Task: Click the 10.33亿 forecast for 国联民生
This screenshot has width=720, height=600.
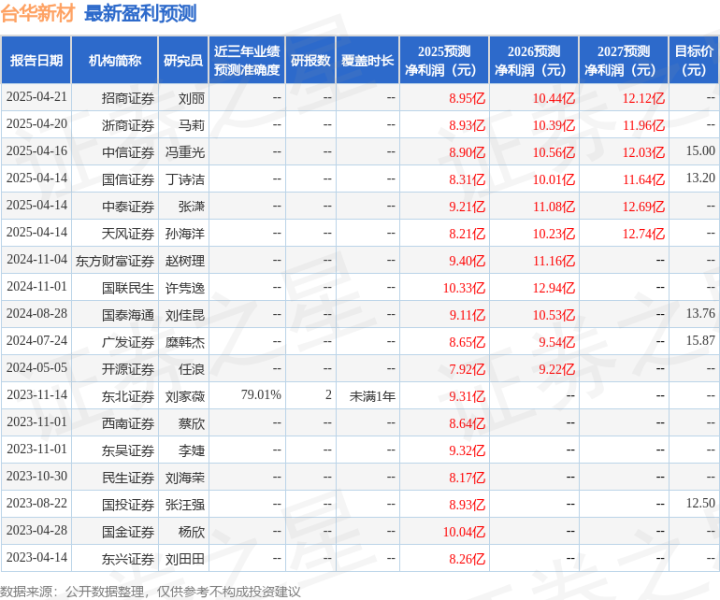Action: 464,288
